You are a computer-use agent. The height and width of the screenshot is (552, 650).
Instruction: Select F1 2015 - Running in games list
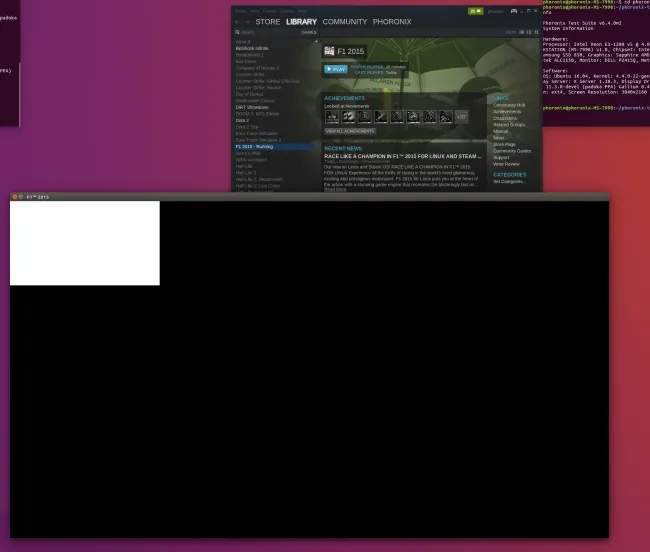pyautogui.click(x=274, y=147)
